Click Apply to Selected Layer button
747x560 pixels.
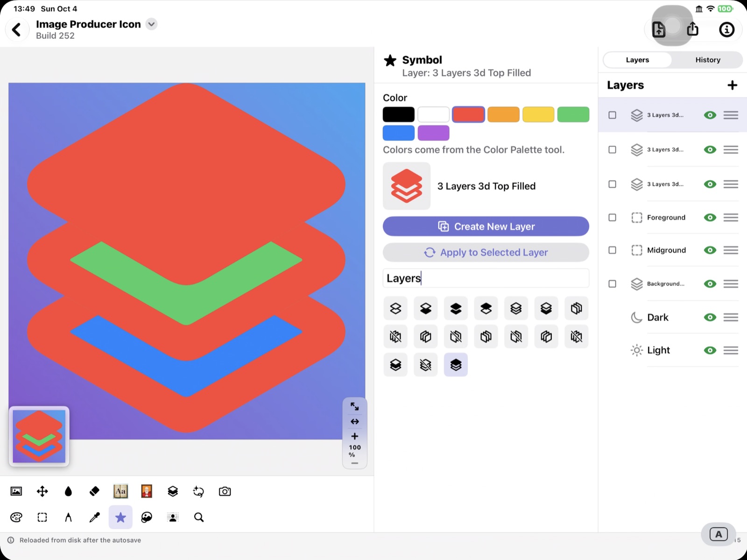486,252
